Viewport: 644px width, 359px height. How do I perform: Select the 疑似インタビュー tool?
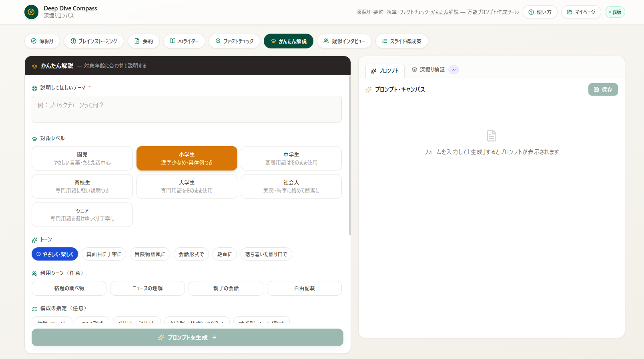[x=344, y=41]
